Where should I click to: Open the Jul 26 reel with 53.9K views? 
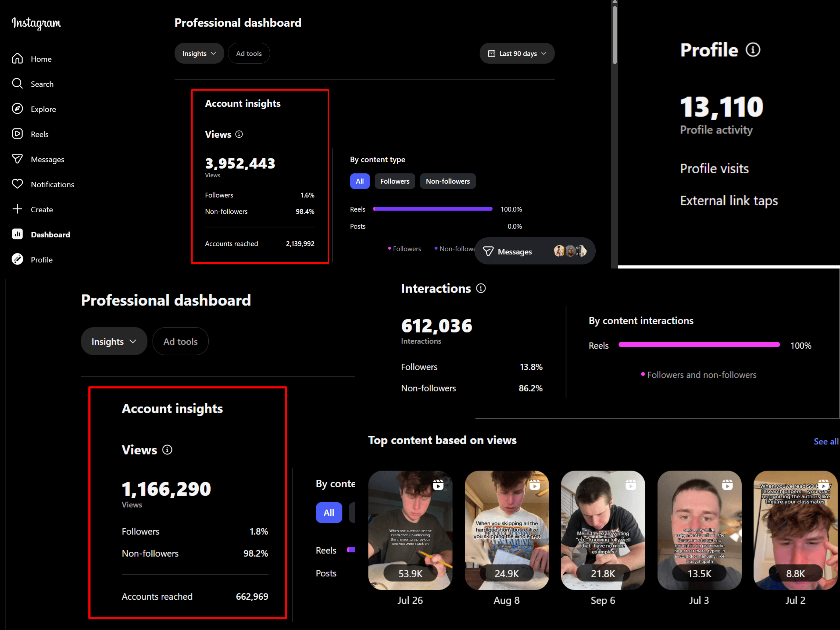click(410, 530)
